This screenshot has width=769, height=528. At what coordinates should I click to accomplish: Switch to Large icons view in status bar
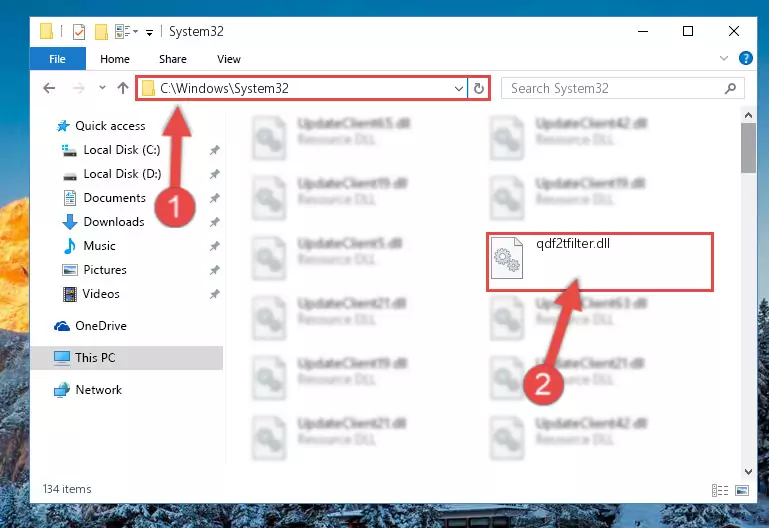[742, 490]
